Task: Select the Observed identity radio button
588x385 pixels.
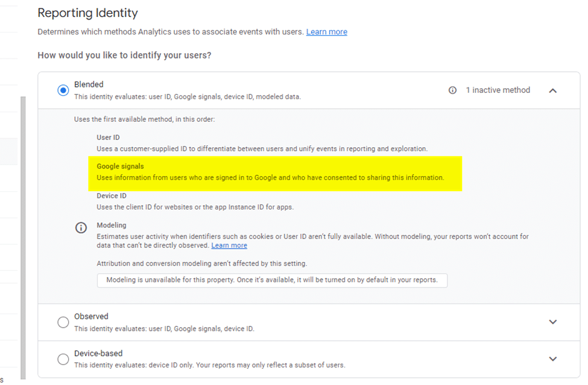Action: 63,322
